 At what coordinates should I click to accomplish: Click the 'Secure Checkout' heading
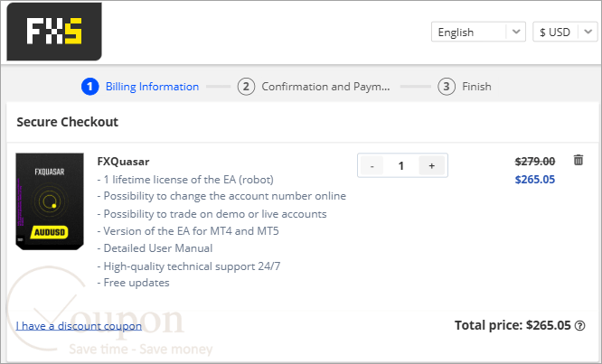coord(67,122)
